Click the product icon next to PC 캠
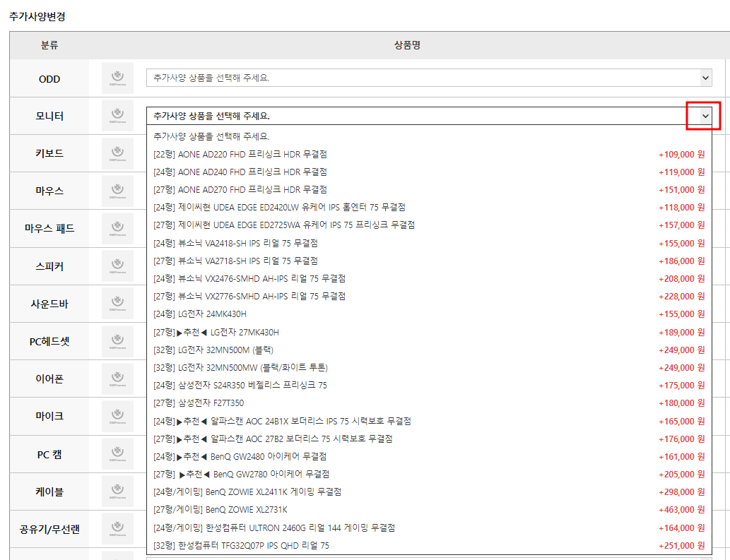The height and width of the screenshot is (560, 730). (117, 453)
